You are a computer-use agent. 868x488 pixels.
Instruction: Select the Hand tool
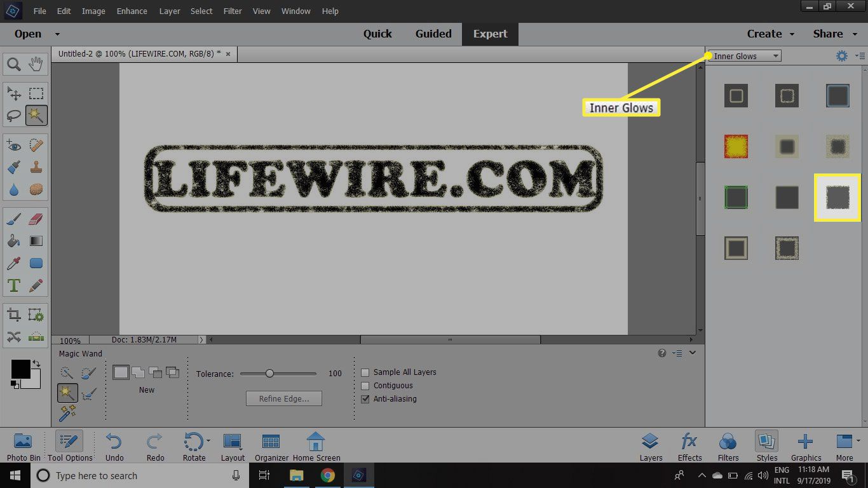36,64
